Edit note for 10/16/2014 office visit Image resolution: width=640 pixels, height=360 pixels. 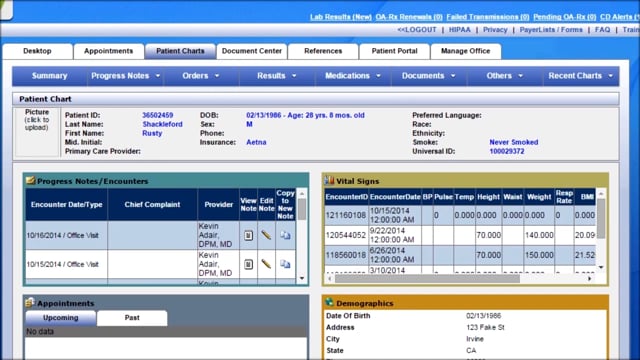pyautogui.click(x=266, y=235)
